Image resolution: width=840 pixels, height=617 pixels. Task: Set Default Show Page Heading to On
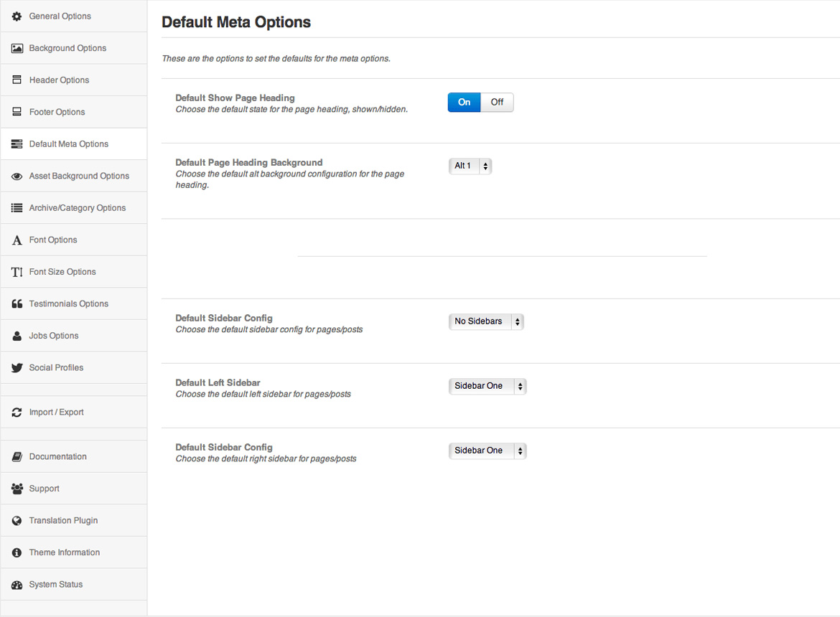[x=465, y=103]
